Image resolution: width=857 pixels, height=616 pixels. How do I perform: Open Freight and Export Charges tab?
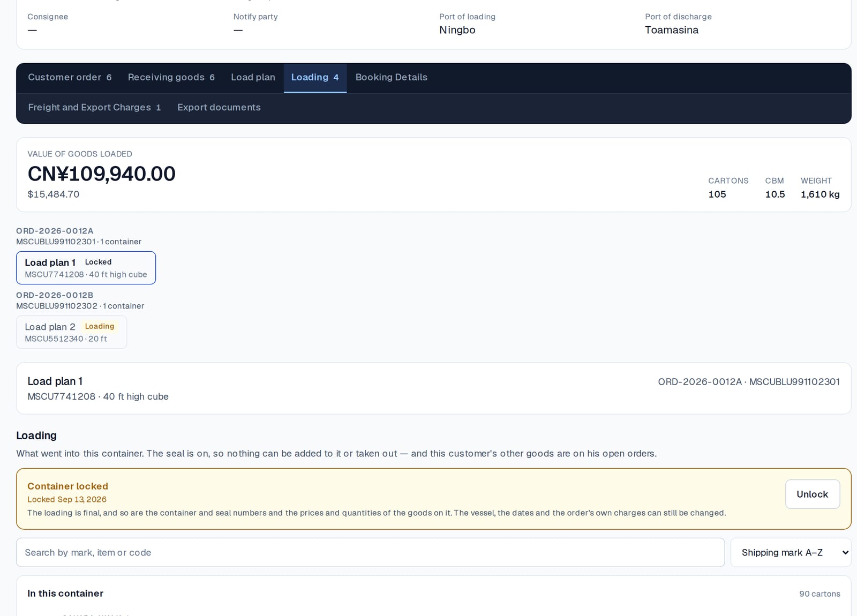94,108
